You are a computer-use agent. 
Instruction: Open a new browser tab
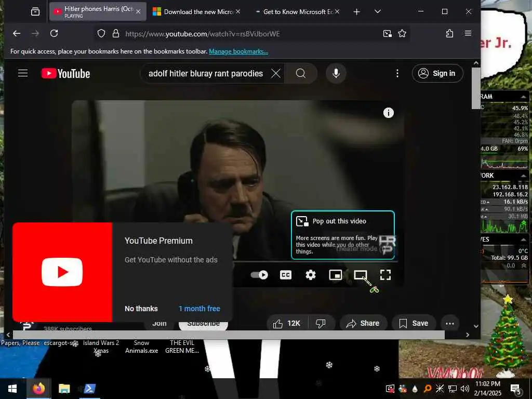[356, 12]
